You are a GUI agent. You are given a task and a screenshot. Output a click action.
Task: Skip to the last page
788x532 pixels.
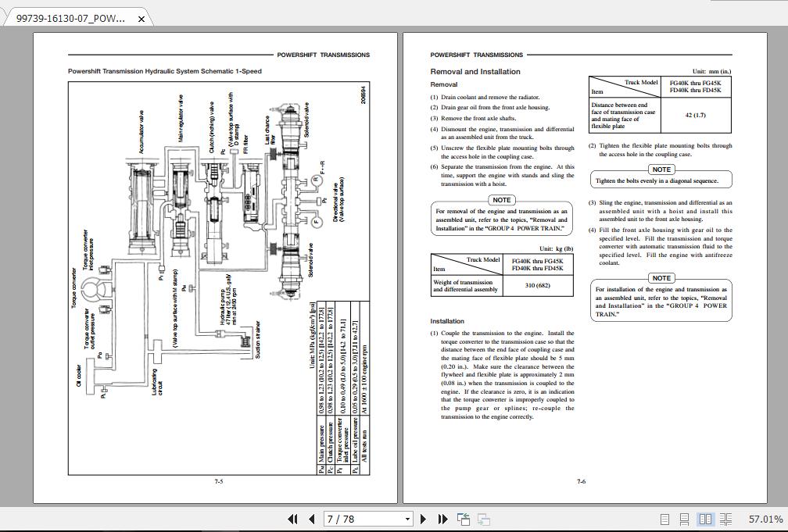tap(442, 518)
